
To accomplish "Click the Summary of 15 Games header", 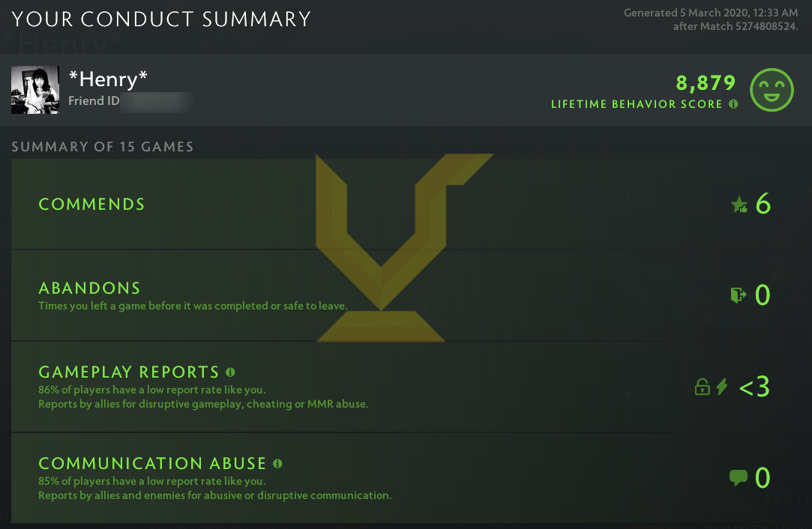I will [x=102, y=146].
